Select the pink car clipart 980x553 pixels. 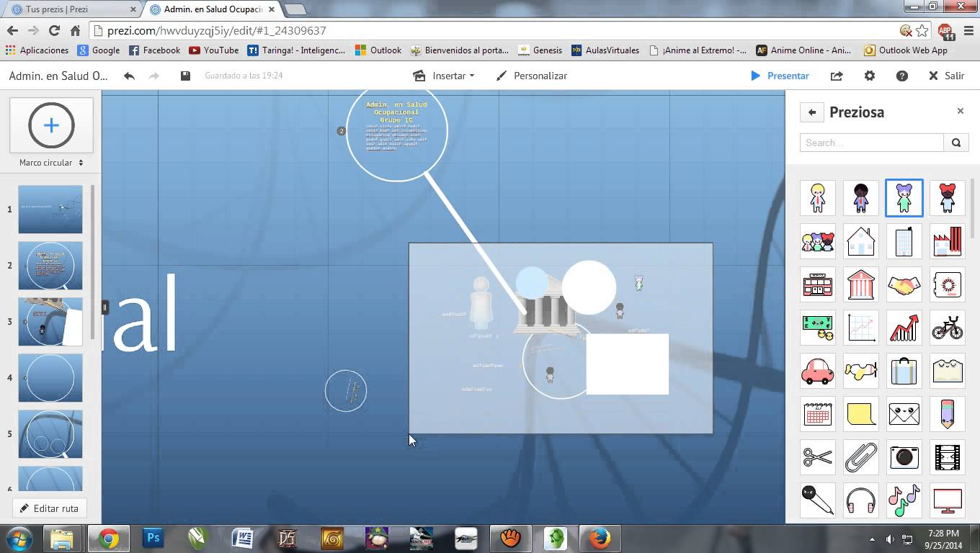pyautogui.click(x=817, y=371)
